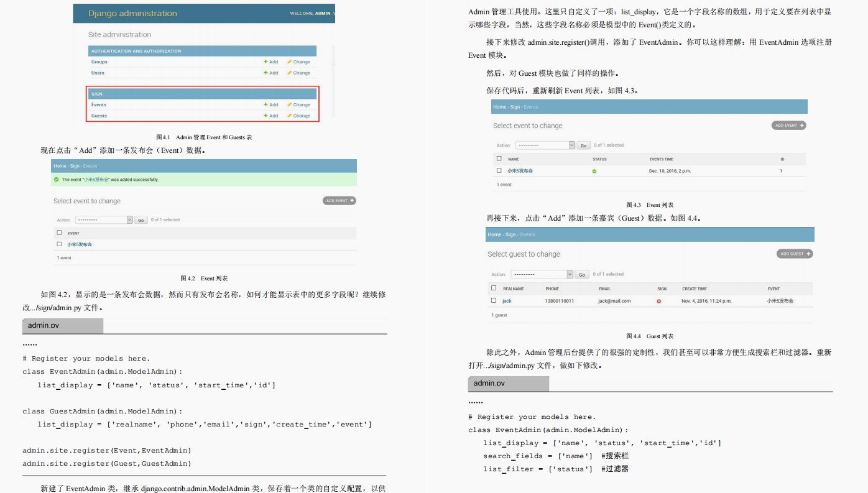Click the Go button in the Figure 4.2 list
The height and width of the screenshot is (493, 868).
click(141, 220)
